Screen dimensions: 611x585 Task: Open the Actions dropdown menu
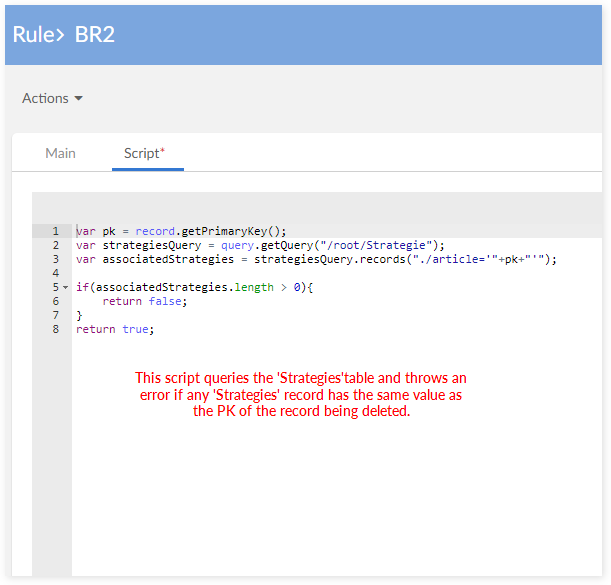(52, 98)
